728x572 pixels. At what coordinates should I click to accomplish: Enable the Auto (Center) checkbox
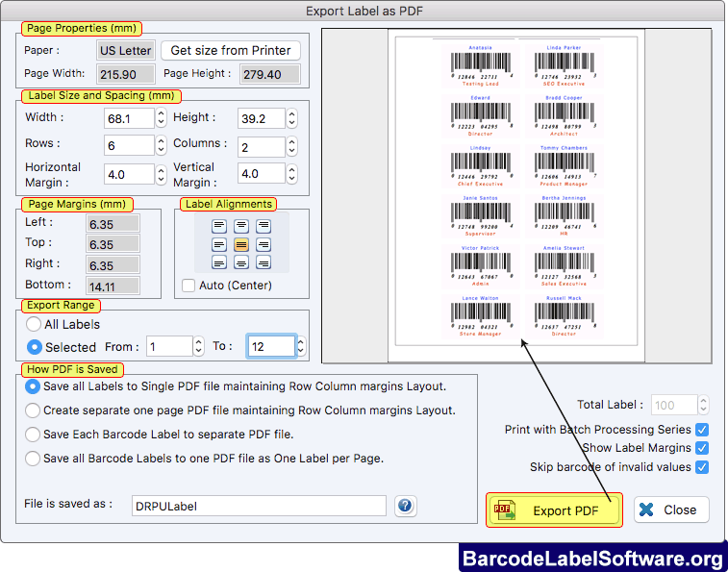[188, 286]
